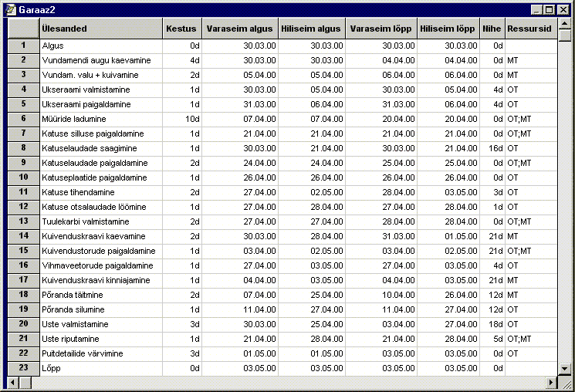The width and height of the screenshot is (575, 392).
Task: Click the Varaseim algus column header
Action: click(x=240, y=29)
